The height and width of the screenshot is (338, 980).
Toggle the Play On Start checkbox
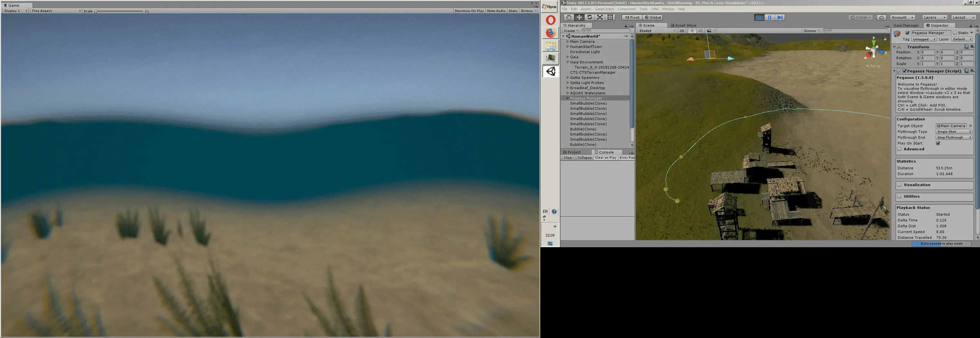pyautogui.click(x=938, y=144)
